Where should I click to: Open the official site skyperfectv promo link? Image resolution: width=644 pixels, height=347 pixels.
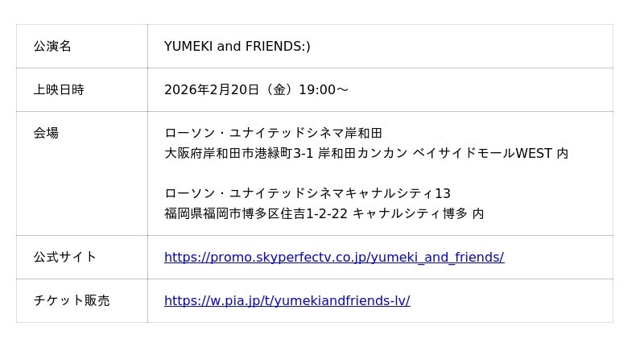pyautogui.click(x=333, y=258)
